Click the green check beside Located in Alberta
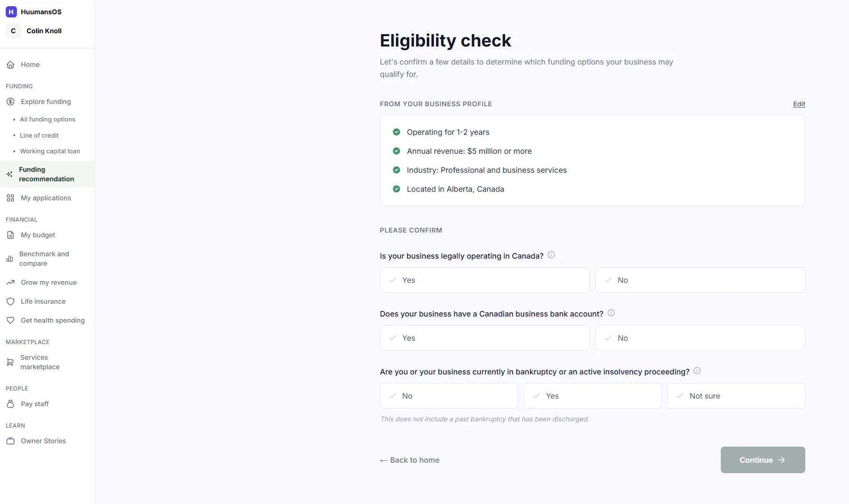The width and height of the screenshot is (849, 504). pyautogui.click(x=396, y=189)
